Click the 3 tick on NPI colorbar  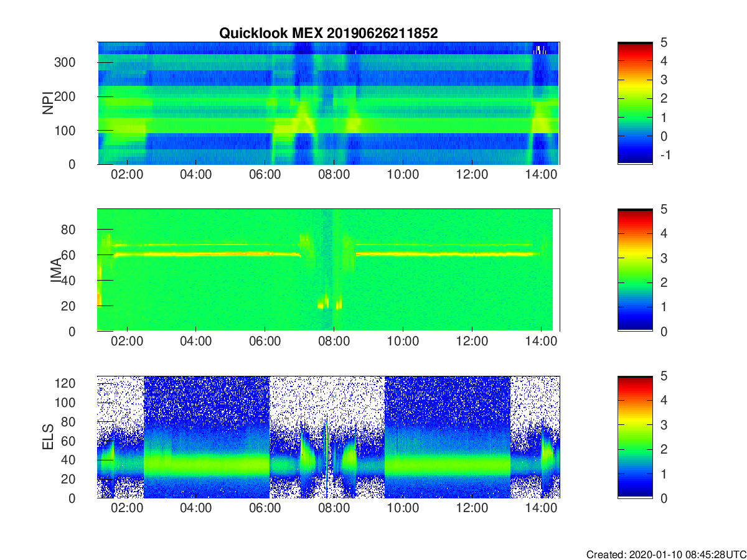(x=663, y=80)
